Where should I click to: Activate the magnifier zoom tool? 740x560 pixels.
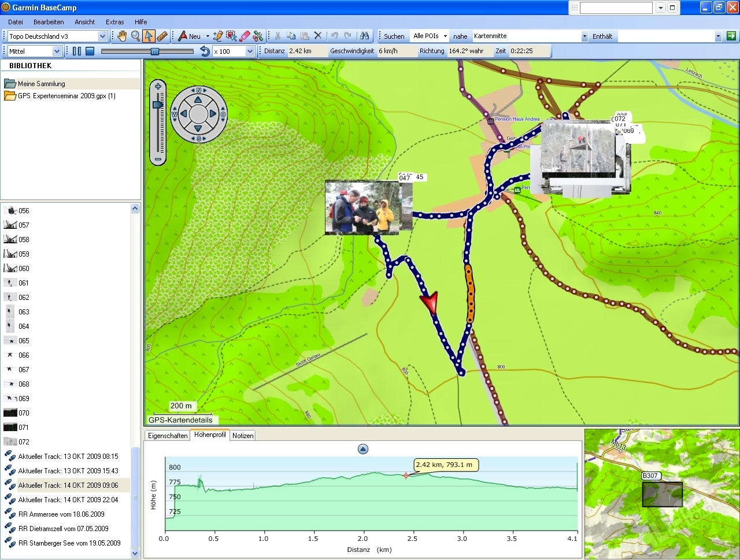pos(135,36)
